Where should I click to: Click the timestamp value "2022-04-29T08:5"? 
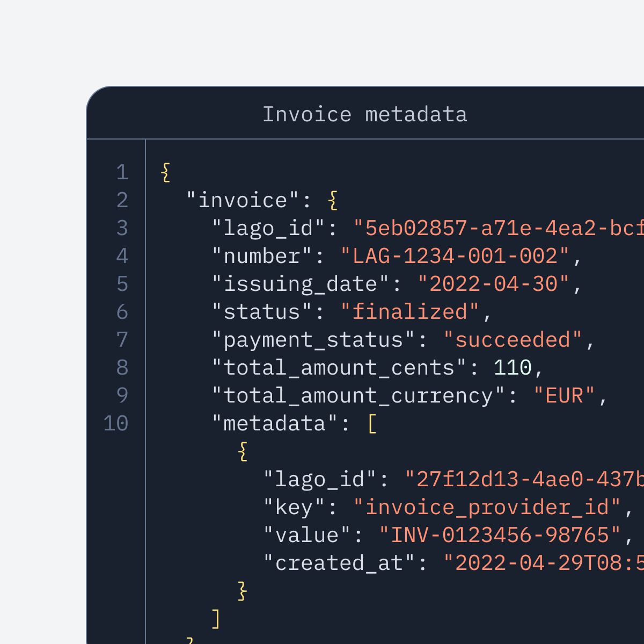tap(544, 563)
